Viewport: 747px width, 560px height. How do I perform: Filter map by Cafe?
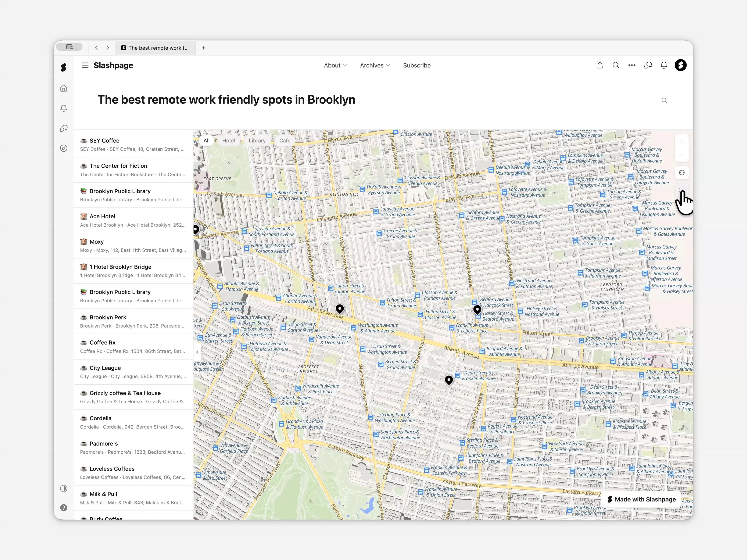[285, 141]
